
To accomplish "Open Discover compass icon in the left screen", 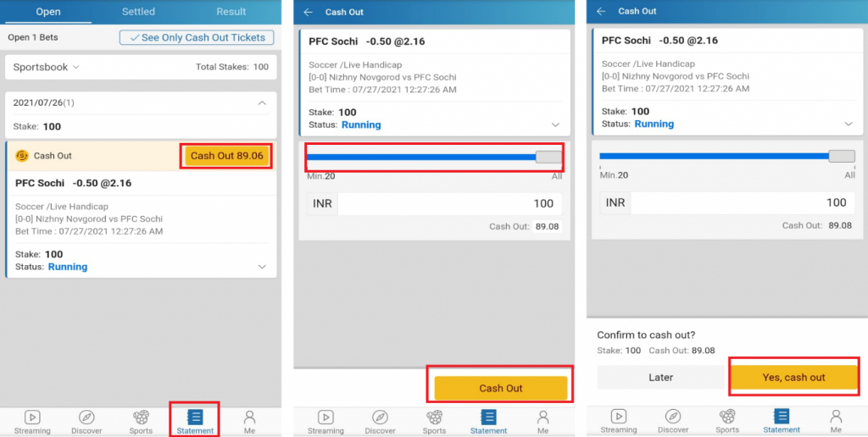I will [87, 417].
